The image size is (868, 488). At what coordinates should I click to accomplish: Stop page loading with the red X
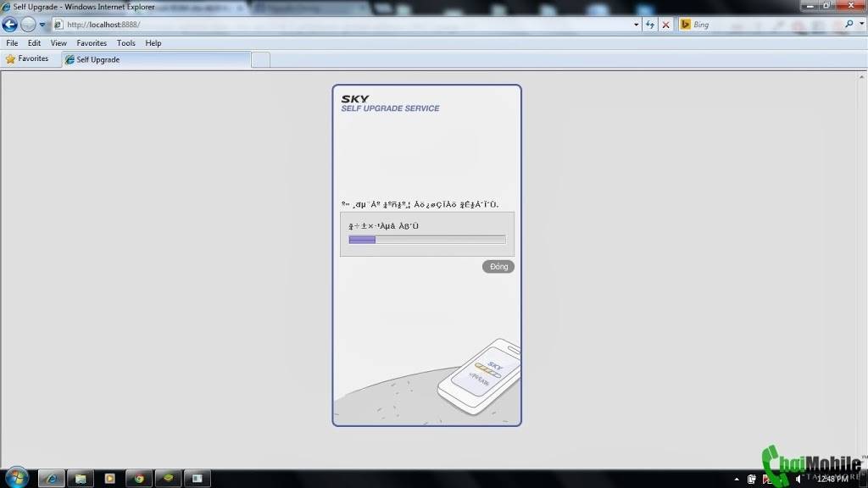click(666, 25)
